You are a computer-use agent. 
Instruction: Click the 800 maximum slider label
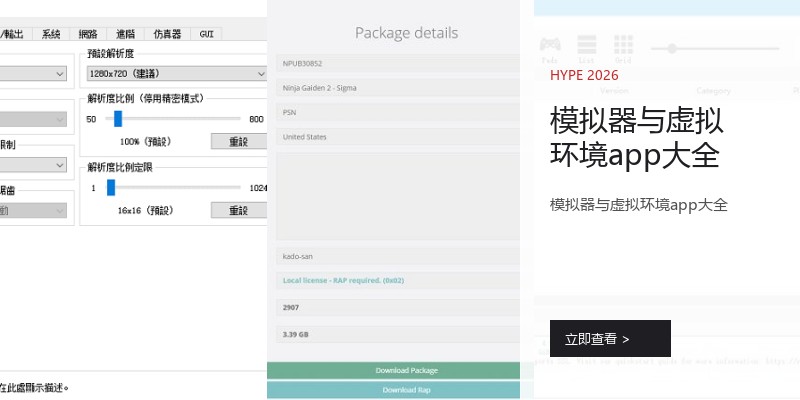click(x=256, y=119)
